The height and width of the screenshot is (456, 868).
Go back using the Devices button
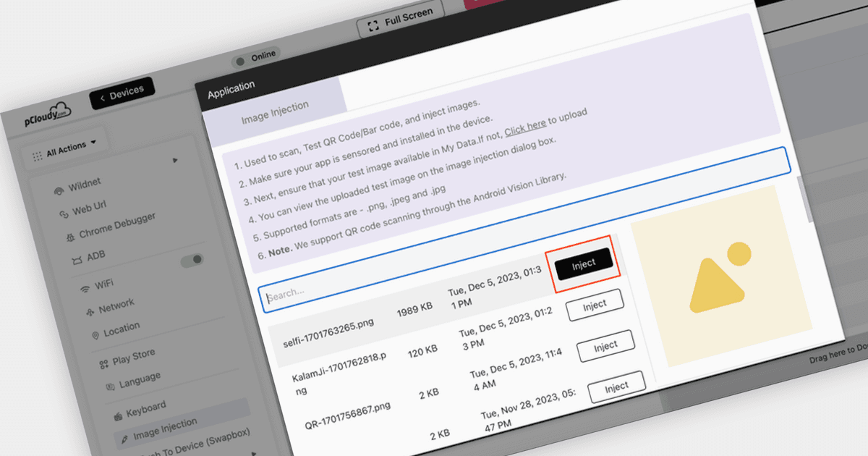coord(122,93)
